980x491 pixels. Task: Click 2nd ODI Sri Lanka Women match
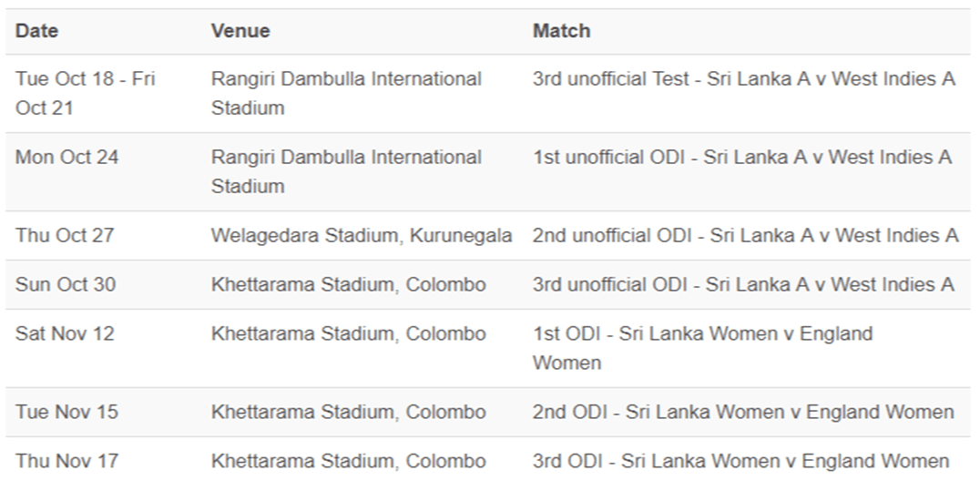pos(743,412)
